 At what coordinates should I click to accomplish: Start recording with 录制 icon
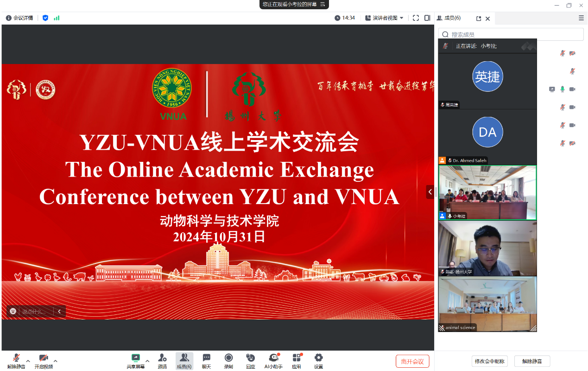(x=228, y=360)
